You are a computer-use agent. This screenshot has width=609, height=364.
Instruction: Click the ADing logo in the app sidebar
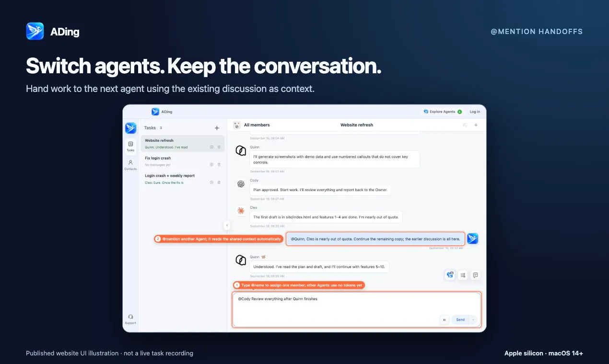[x=130, y=128]
